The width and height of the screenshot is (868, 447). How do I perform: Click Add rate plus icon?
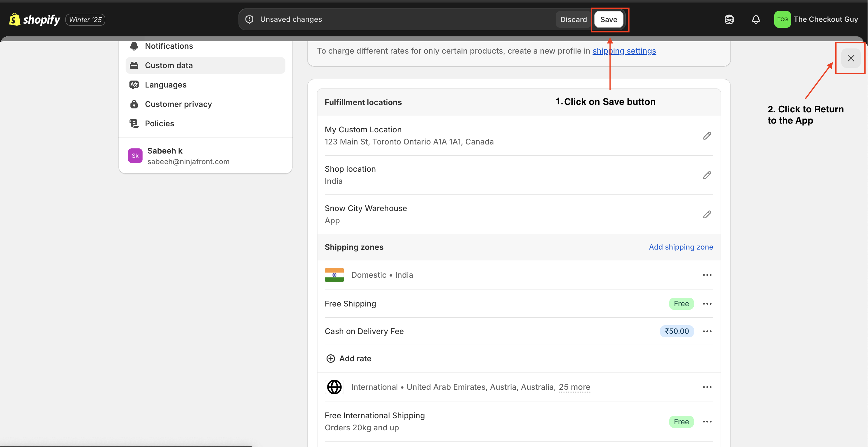pos(330,358)
